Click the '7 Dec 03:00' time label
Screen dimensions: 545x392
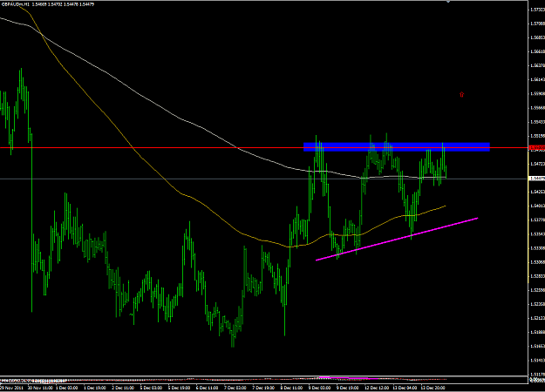[x=235, y=388]
